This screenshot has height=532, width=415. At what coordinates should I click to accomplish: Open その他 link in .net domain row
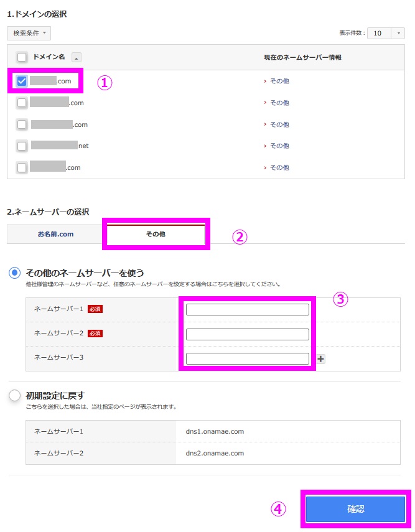click(279, 146)
